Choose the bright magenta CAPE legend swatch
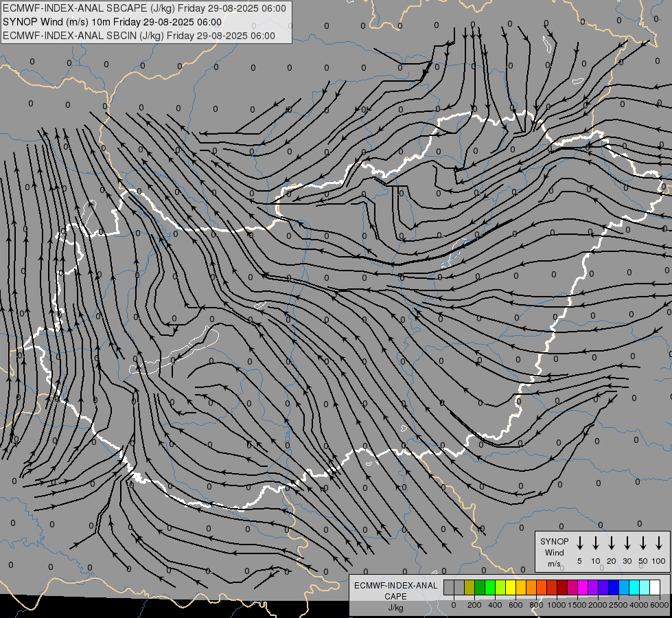Image resolution: width=672 pixels, height=618 pixels. [x=583, y=587]
